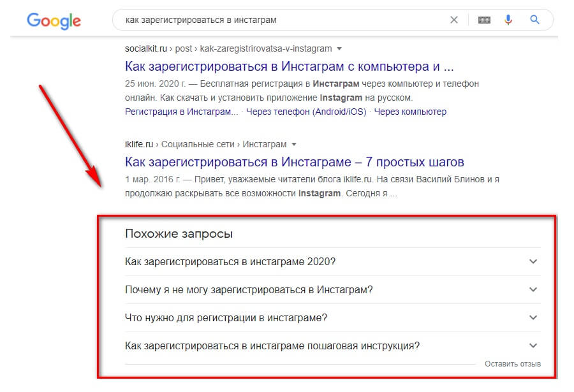Clear the search query with the X icon
This screenshot has height=392, width=574.
pyautogui.click(x=454, y=20)
